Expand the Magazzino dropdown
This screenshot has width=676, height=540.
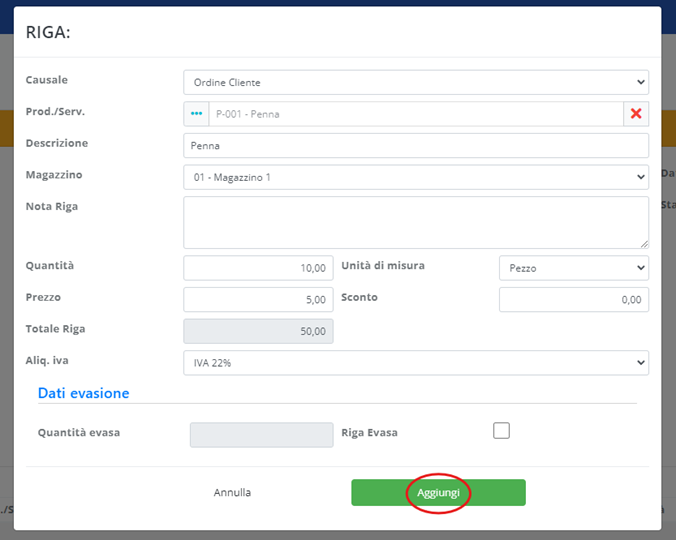(x=415, y=177)
